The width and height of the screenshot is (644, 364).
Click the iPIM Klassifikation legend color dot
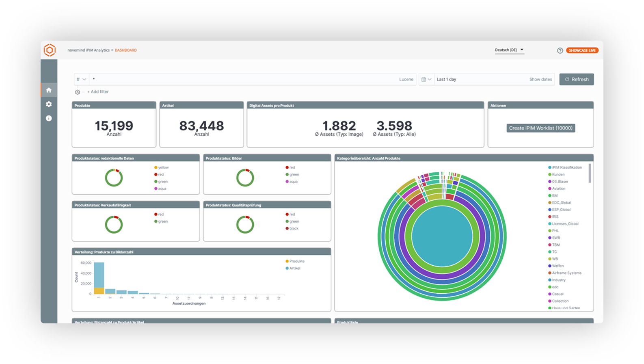pyautogui.click(x=550, y=167)
